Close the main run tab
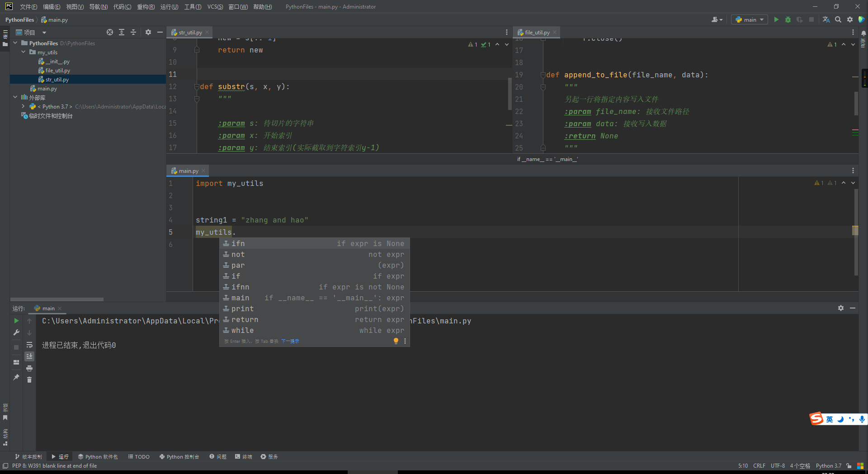 click(x=60, y=308)
